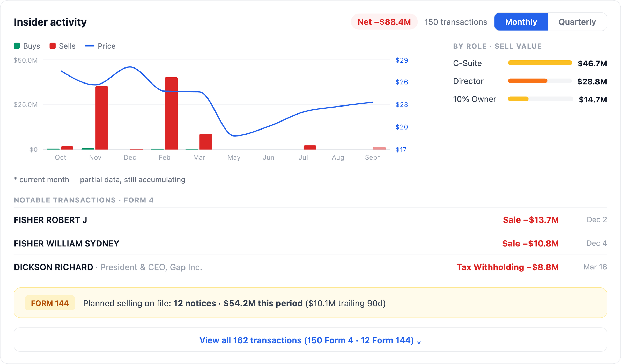Viewport: 621px width, 364px height.
Task: Toggle the Price line legend
Action: (100, 46)
